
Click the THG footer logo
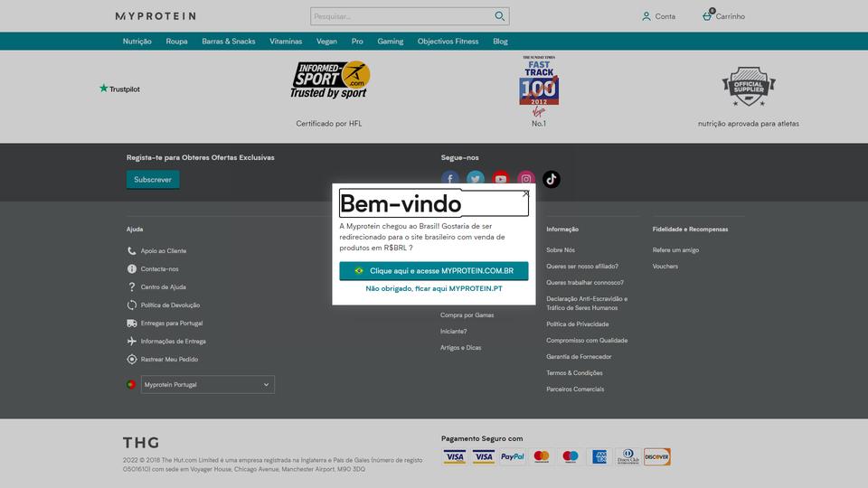click(141, 443)
